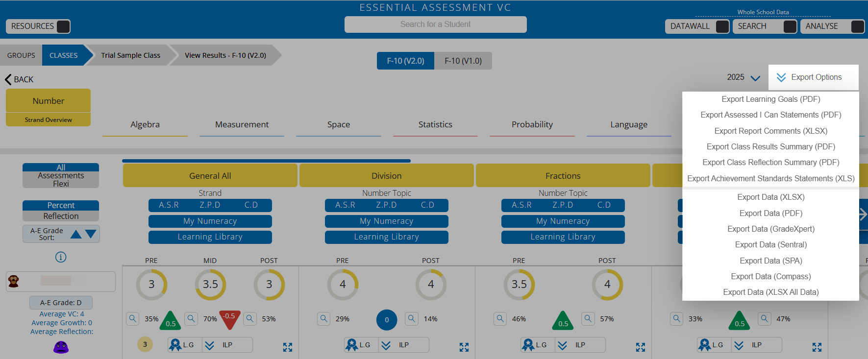Click L.G ribbon icon in General All
The width and height of the screenshot is (868, 359).
point(175,345)
